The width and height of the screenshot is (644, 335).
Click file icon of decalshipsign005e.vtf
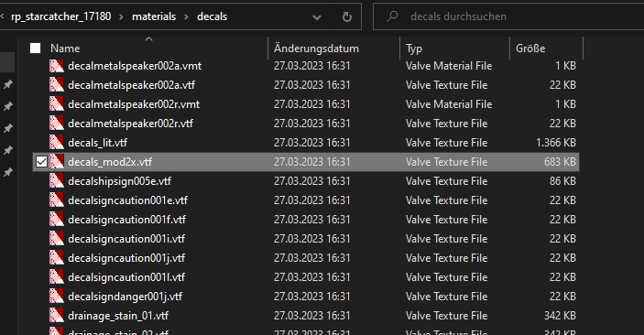[x=57, y=181]
